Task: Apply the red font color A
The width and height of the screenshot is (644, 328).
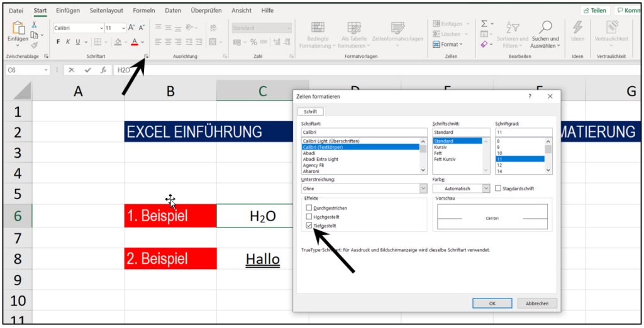Action: click(x=135, y=42)
